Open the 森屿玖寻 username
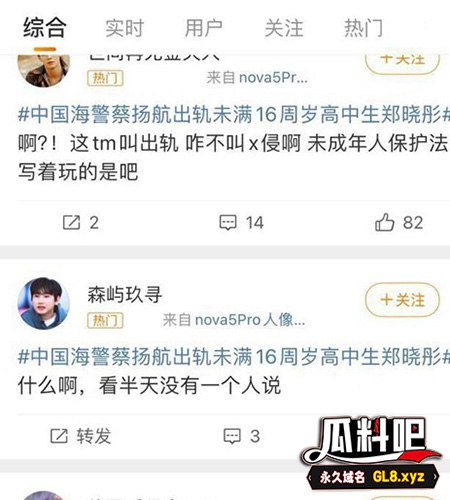The width and height of the screenshot is (450, 500). pyautogui.click(x=125, y=295)
